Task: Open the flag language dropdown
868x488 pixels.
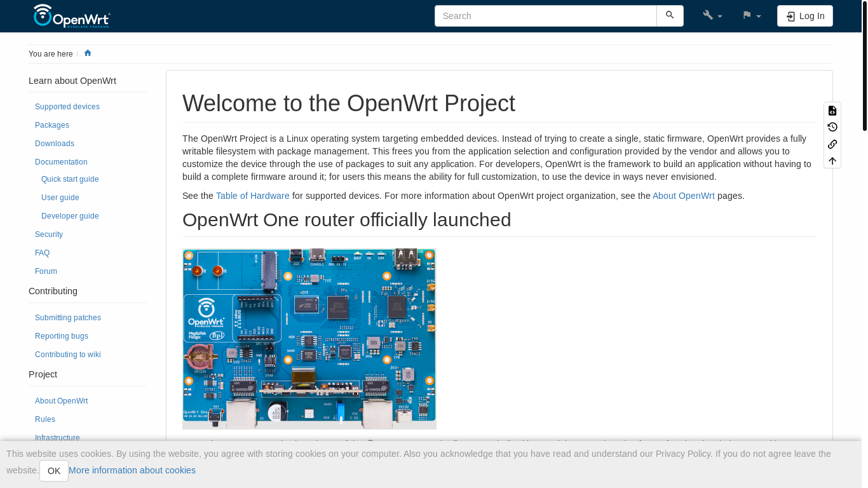Action: 752,16
